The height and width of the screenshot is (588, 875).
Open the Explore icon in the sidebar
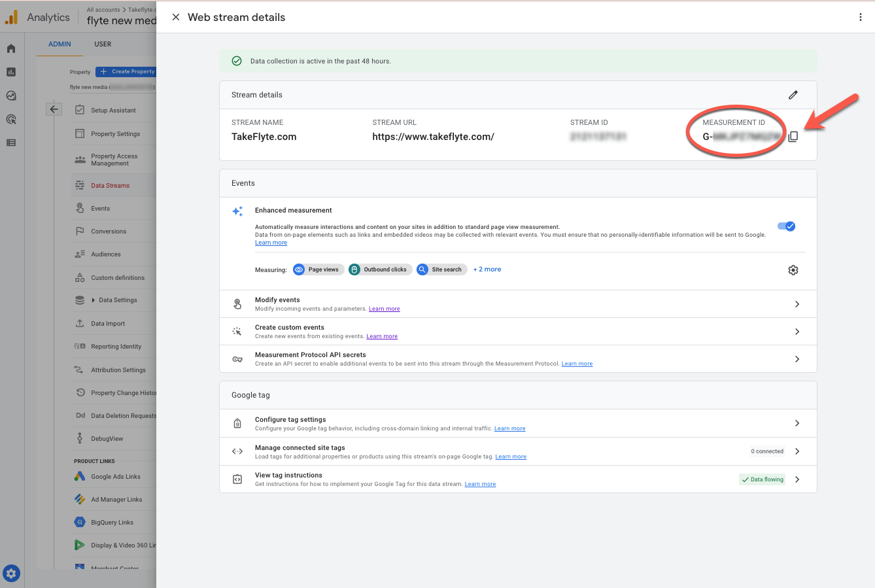tap(10, 95)
